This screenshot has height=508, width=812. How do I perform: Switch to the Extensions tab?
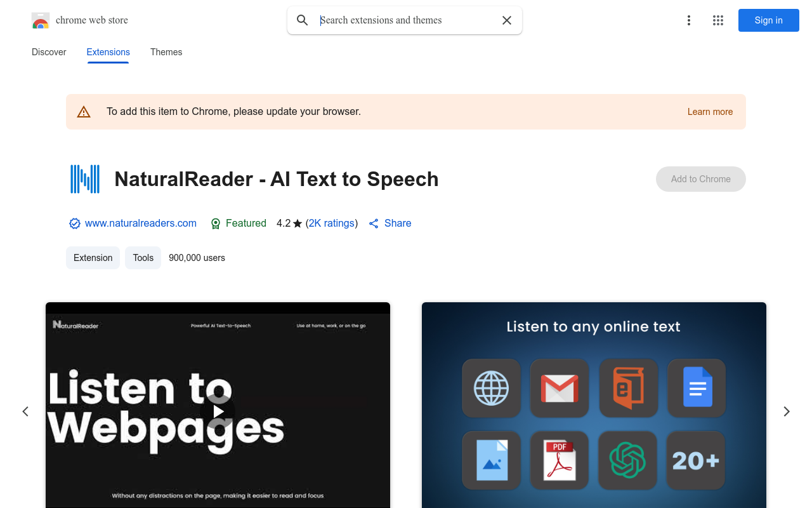108,52
